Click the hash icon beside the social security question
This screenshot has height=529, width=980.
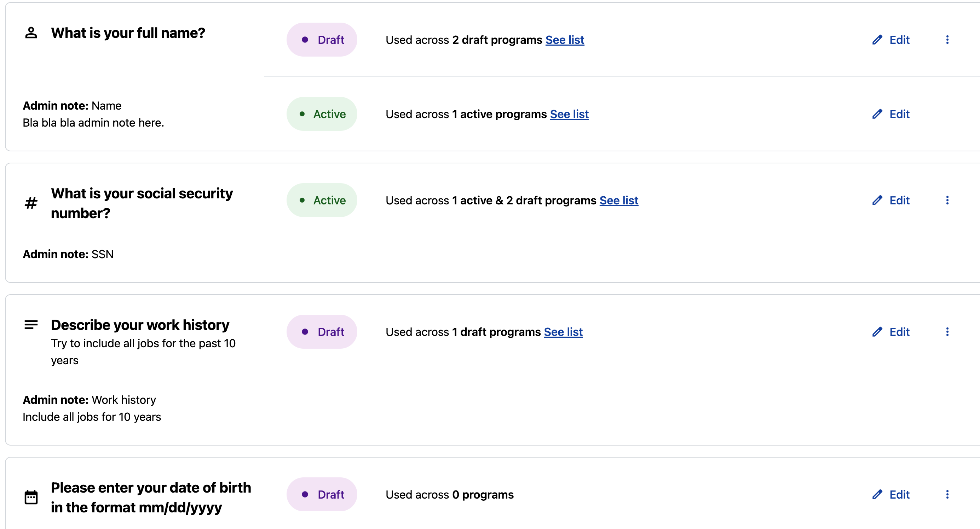click(31, 203)
